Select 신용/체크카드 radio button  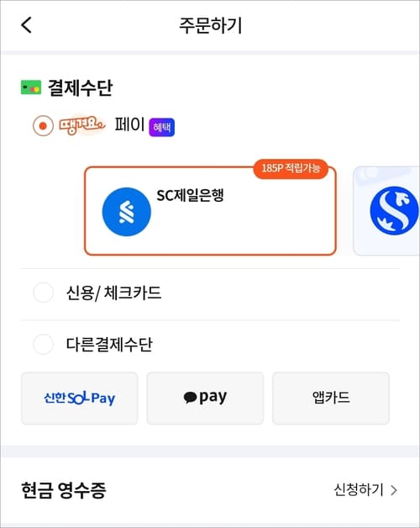43,293
